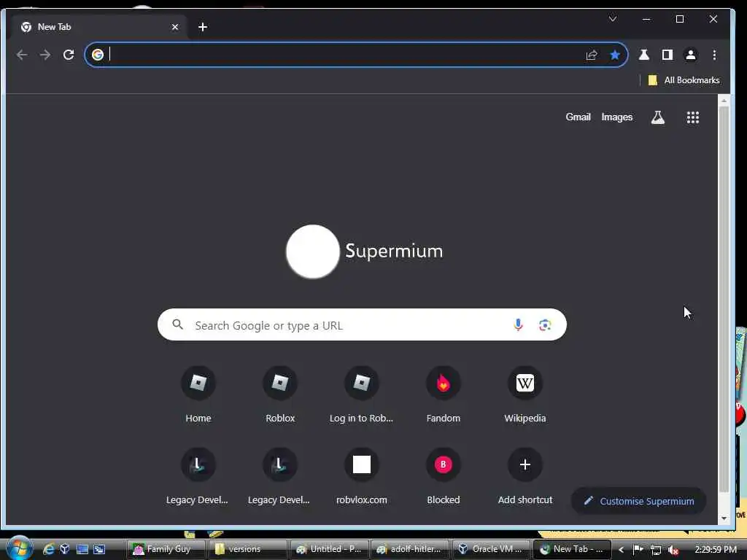This screenshot has width=747, height=560.
Task: Switch to Oracle VM taskbar window
Action: (491, 549)
